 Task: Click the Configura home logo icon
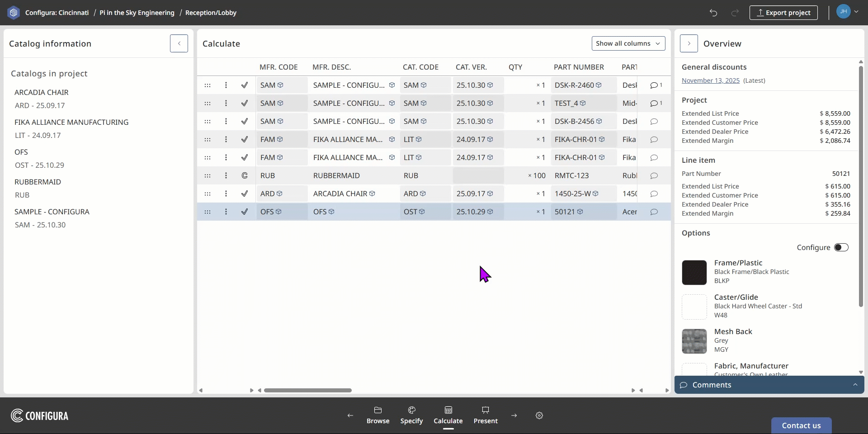14,13
